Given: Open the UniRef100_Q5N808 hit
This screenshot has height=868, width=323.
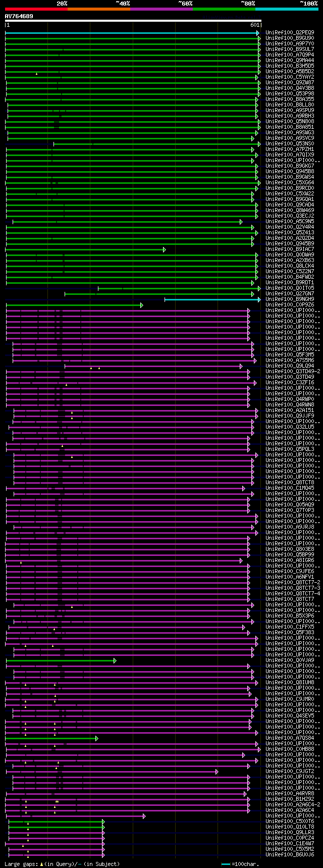Looking at the screenshot, I should coord(290,121).
